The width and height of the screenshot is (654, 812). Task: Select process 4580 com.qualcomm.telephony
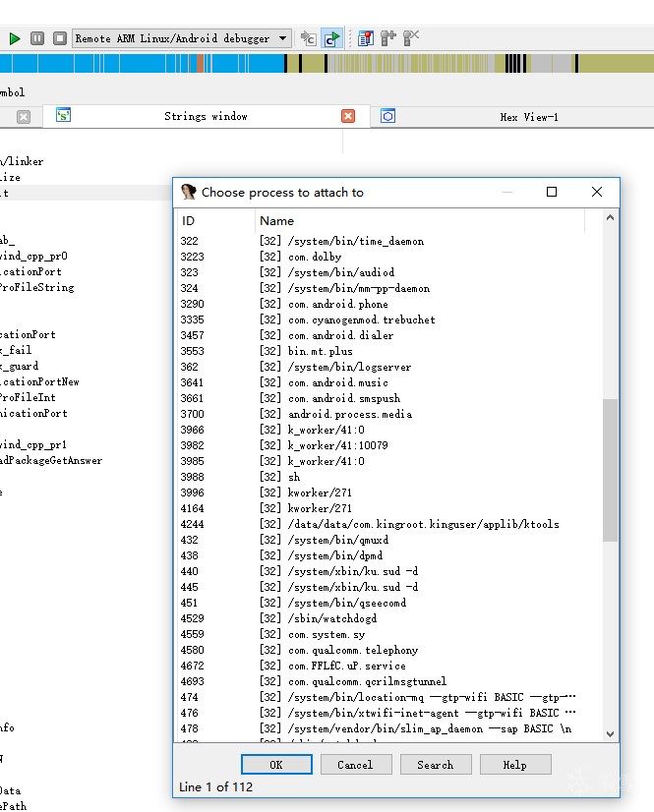coord(389,650)
